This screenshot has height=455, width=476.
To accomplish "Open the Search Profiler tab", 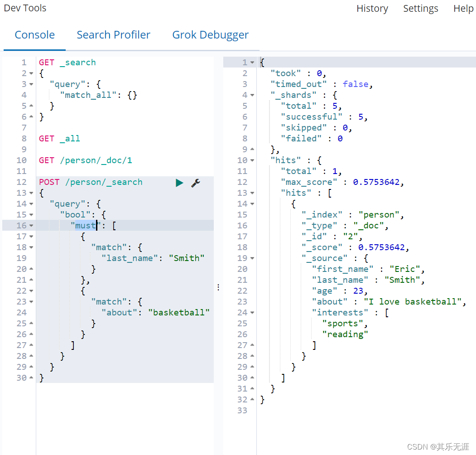I will click(114, 35).
